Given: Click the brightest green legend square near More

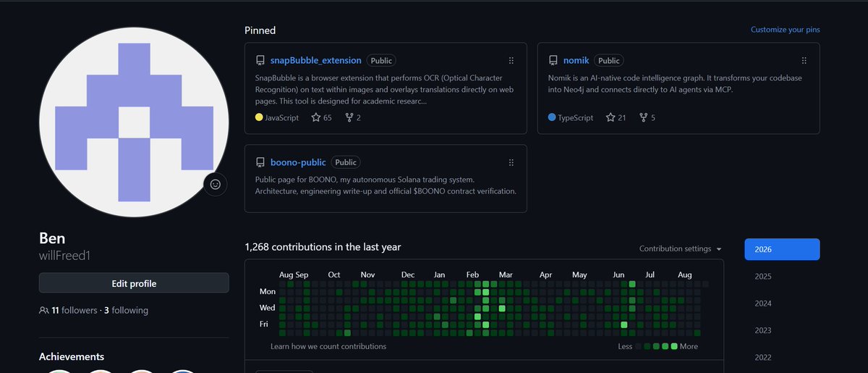Looking at the screenshot, I should click(674, 346).
